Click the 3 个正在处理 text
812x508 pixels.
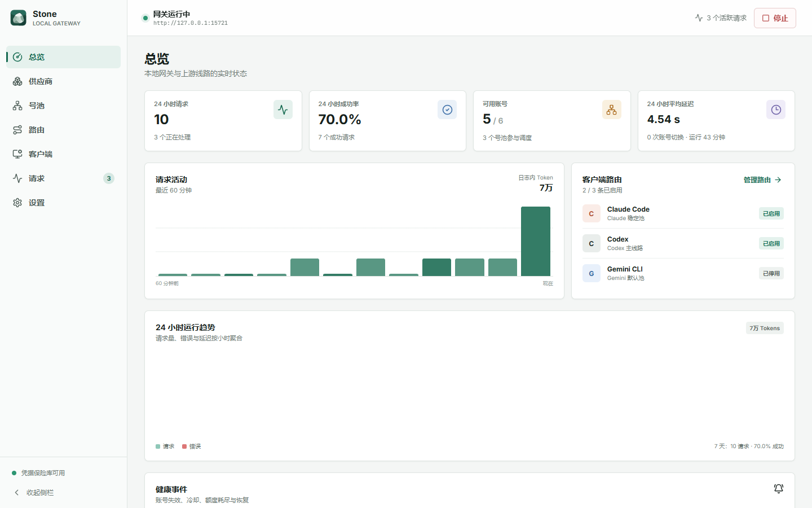point(172,137)
